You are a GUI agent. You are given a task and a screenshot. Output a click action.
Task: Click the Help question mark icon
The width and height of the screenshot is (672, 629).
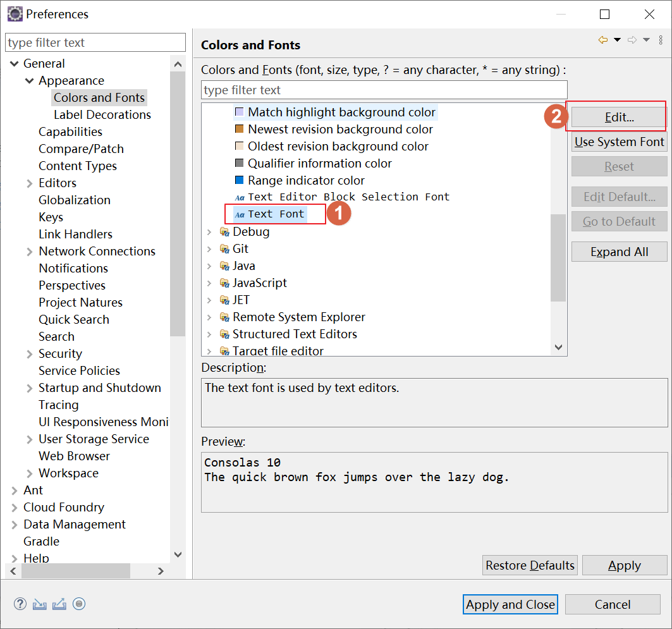click(x=20, y=604)
